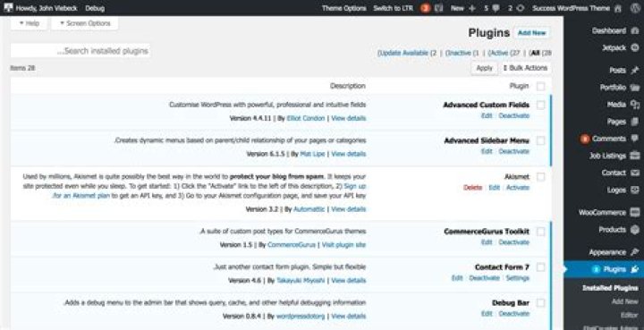Expand the Help panel
Image resolution: width=644 pixels, height=330 pixels.
tap(30, 23)
